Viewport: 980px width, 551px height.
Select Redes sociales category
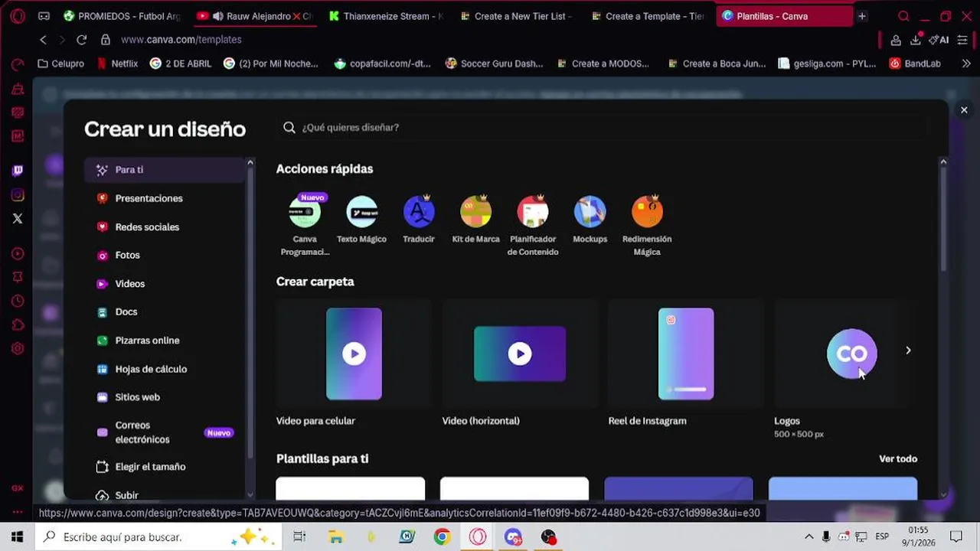(x=164, y=227)
